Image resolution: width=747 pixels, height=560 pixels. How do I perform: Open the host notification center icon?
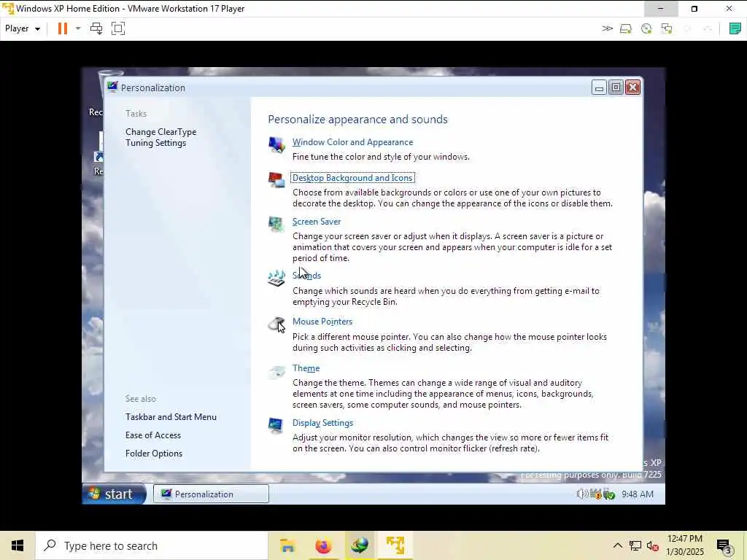point(724,546)
